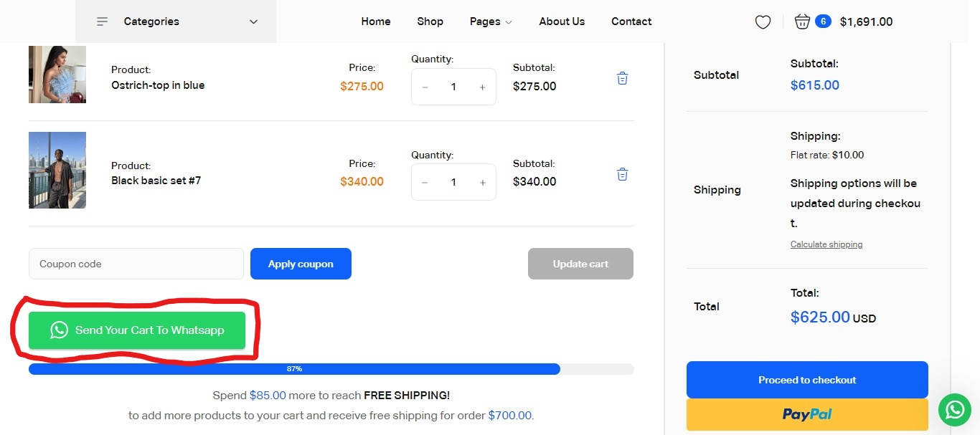Focus the Coupon code input field
The height and width of the screenshot is (435, 980).
coord(136,264)
